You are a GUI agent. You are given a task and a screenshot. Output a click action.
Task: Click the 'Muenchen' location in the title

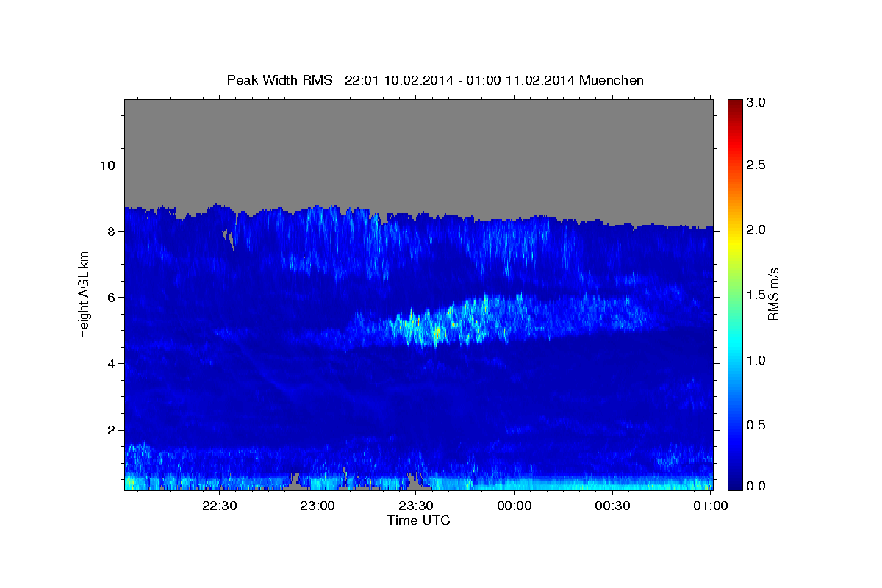click(x=612, y=80)
